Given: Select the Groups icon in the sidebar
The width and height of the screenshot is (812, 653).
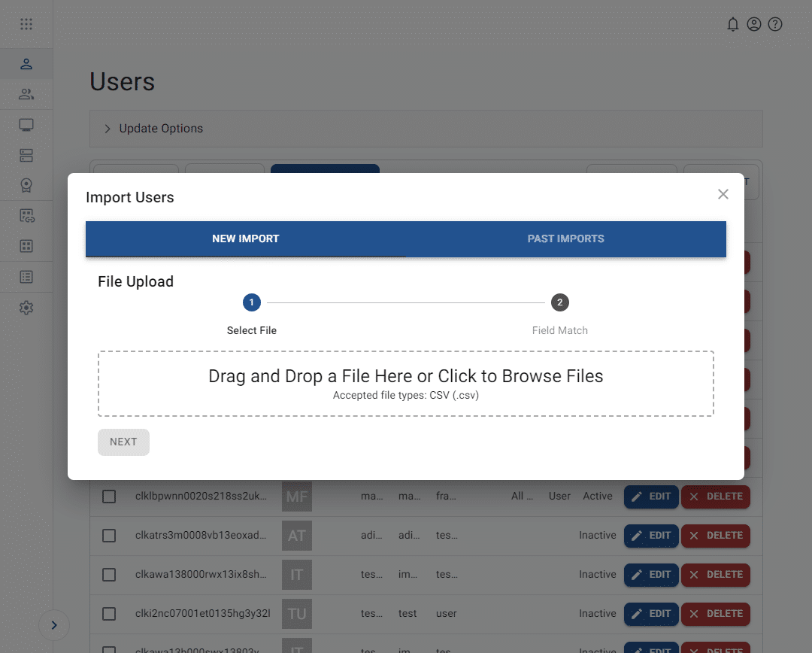Looking at the screenshot, I should (26, 94).
